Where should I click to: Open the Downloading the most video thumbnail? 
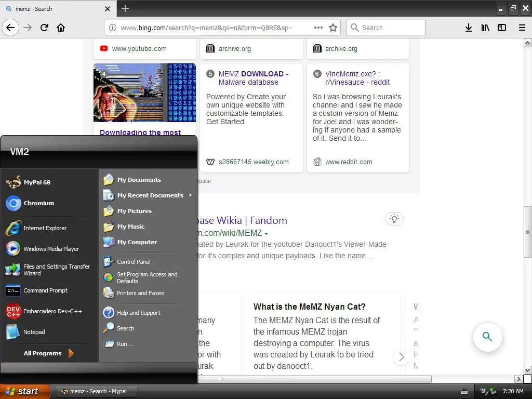click(144, 92)
